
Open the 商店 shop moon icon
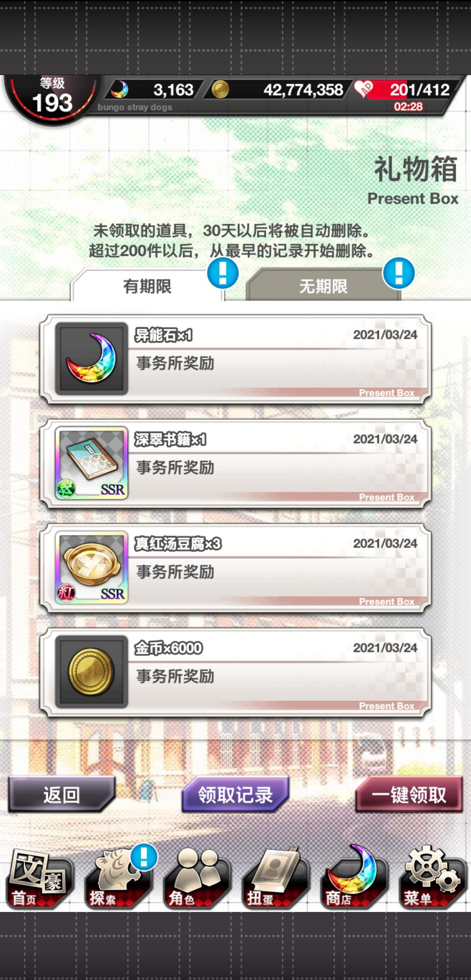coord(354,878)
